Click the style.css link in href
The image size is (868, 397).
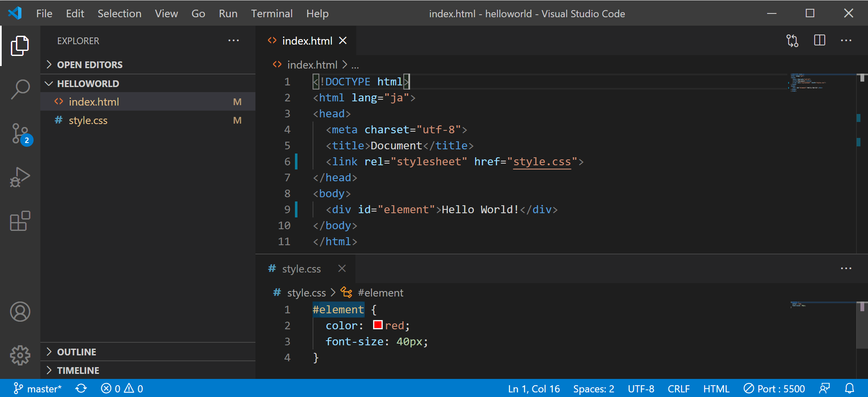[542, 161]
